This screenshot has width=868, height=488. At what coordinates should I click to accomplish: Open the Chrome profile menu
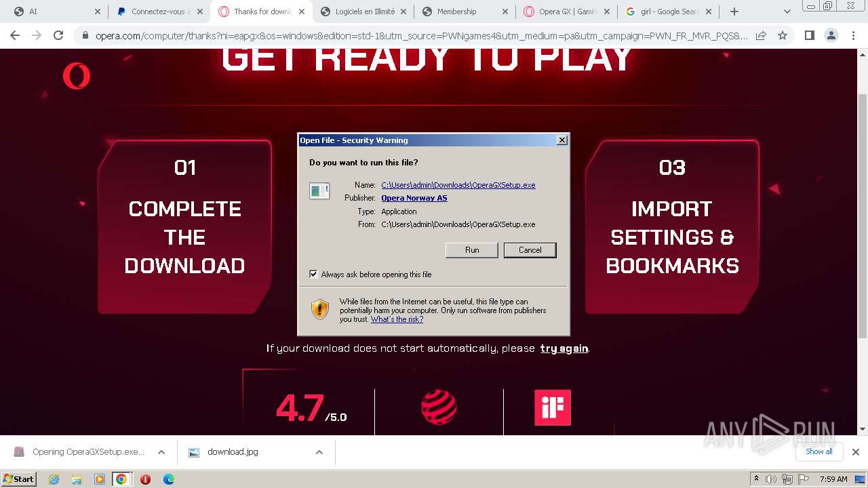pos(831,36)
